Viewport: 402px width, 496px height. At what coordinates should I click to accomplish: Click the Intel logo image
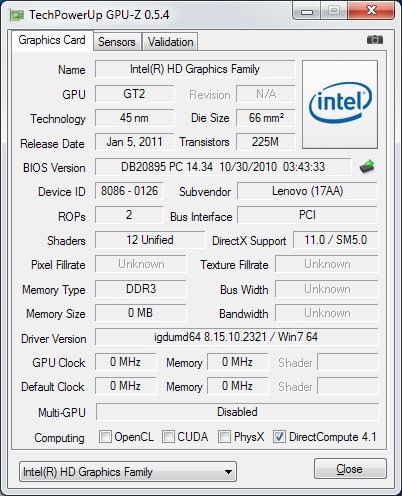(340, 104)
